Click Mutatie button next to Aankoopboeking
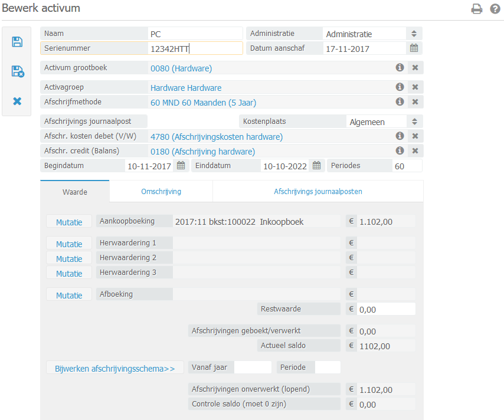 (x=69, y=222)
